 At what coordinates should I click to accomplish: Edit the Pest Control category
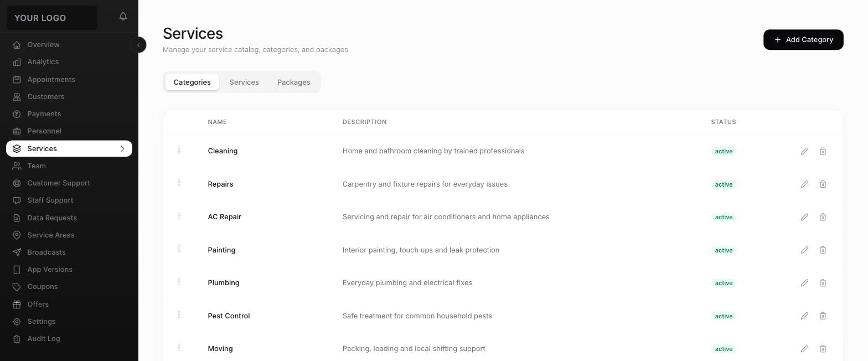804,316
